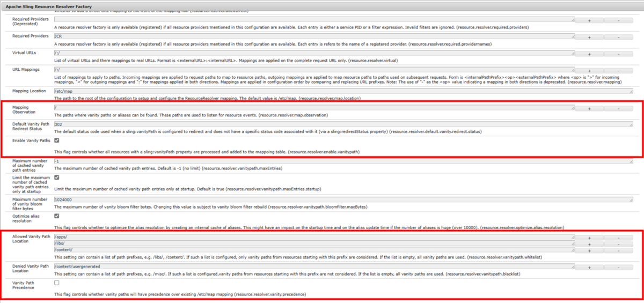This screenshot has height=303, width=644.
Task: Edit the /libs/ allowed vanity path field
Action: (314, 243)
